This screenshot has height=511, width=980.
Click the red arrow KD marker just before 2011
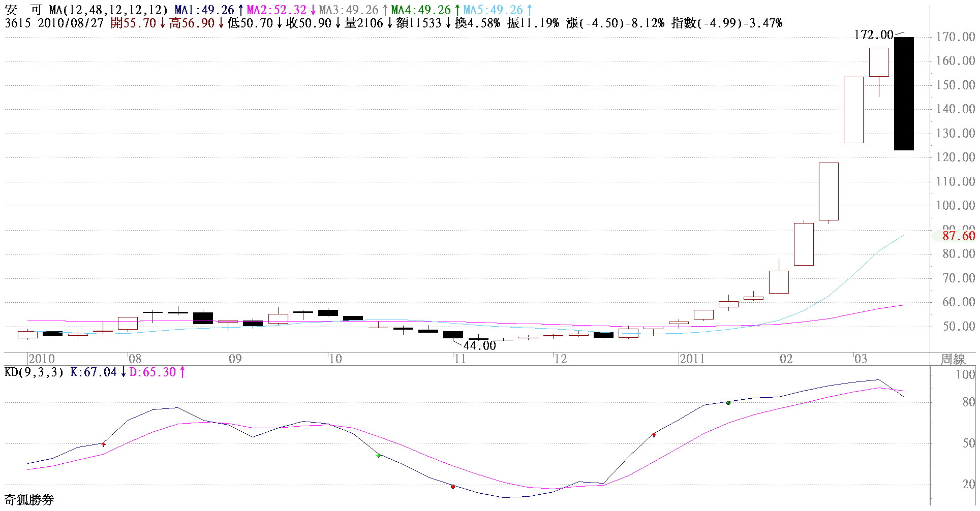click(654, 435)
